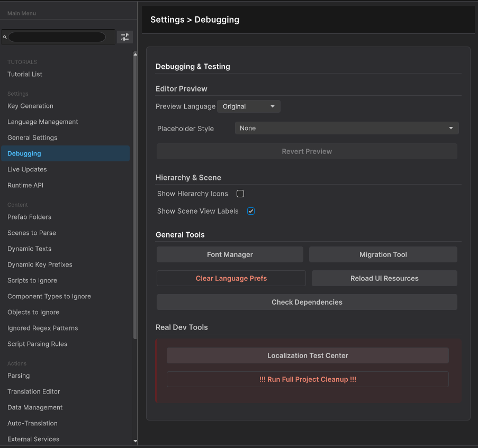Open the search filter options icon

(x=124, y=37)
